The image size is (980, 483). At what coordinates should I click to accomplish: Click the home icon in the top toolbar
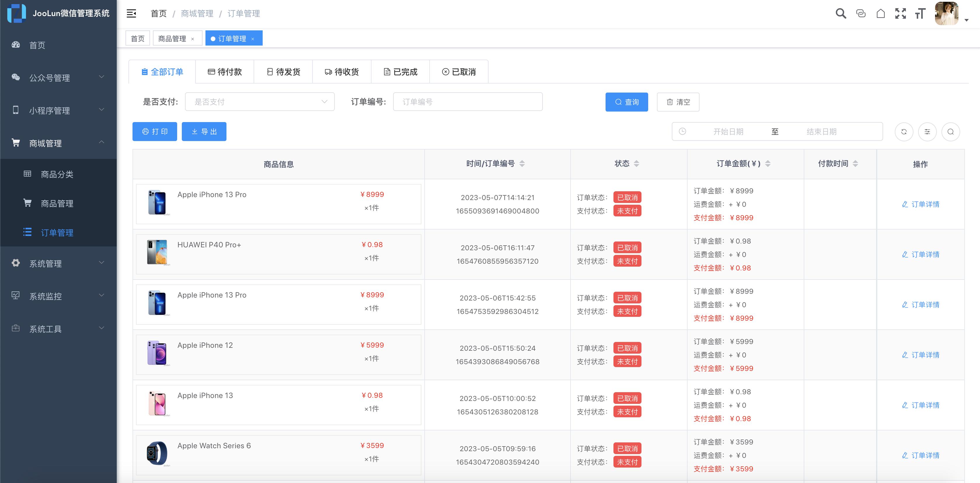click(881, 13)
